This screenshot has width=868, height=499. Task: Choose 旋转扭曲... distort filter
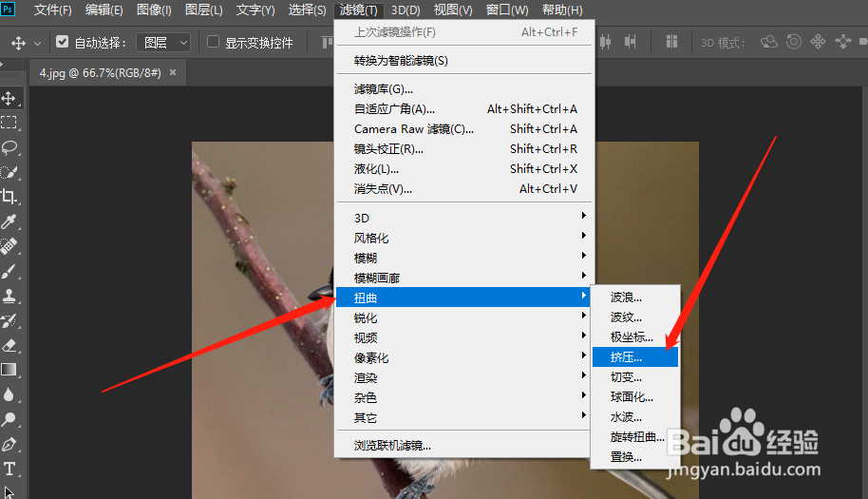coord(635,437)
